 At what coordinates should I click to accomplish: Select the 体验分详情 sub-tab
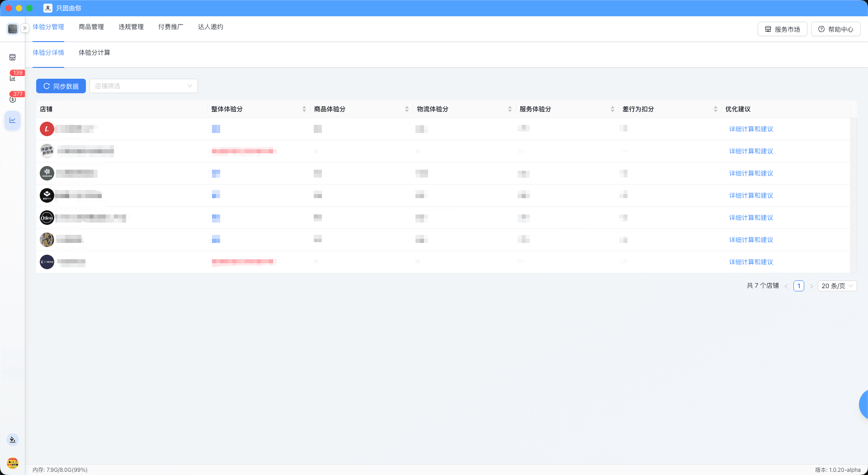pyautogui.click(x=48, y=53)
